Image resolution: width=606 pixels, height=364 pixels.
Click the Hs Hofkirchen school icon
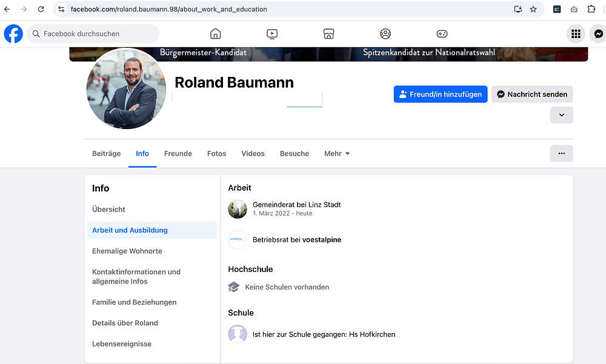point(238,334)
